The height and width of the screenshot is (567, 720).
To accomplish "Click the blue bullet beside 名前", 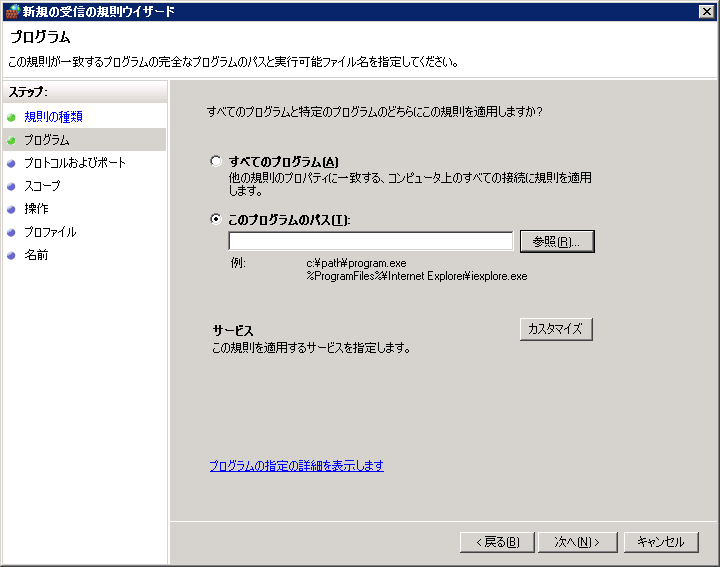I will tap(12, 255).
